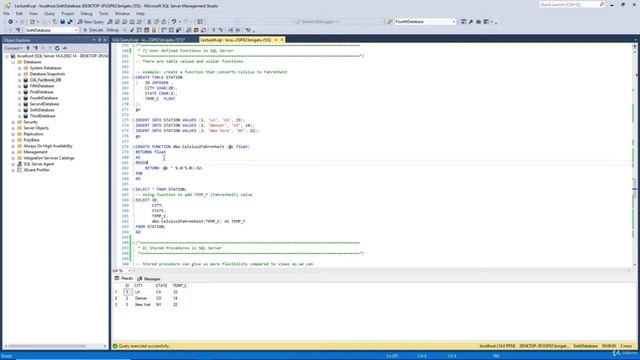Collapse the CREATE FUNCTION code block outline
Screen dimensions: 640x360
[x=133, y=147]
